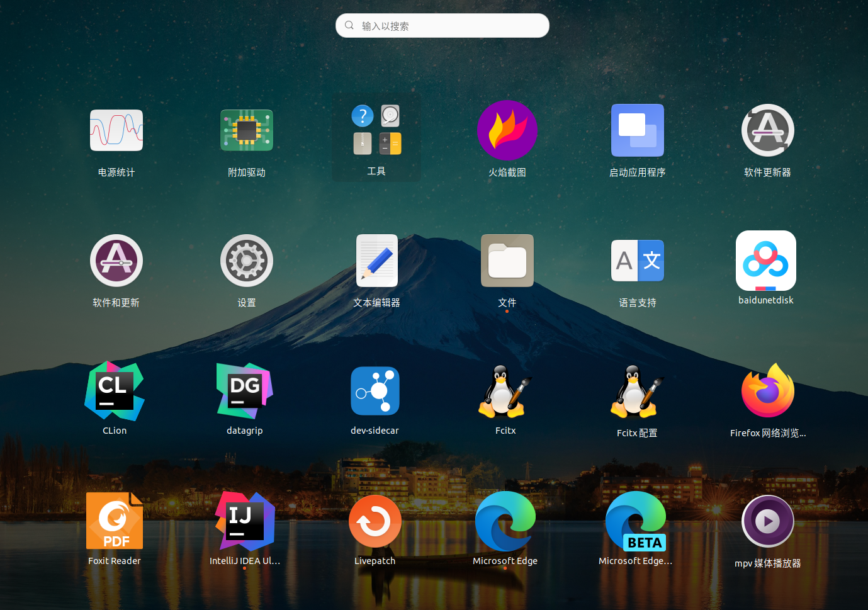Image resolution: width=868 pixels, height=610 pixels.
Task: Launch Microsoft Edge BETA browser
Action: point(636,521)
